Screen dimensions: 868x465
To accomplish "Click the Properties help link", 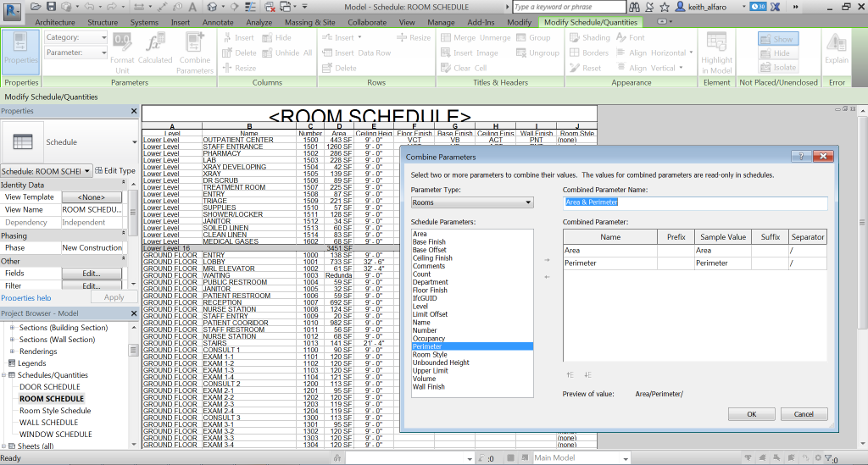I will (x=26, y=298).
